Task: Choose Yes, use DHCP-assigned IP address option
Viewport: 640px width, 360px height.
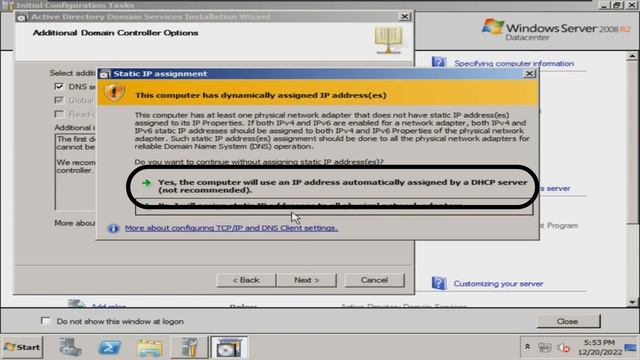Action: (x=334, y=186)
